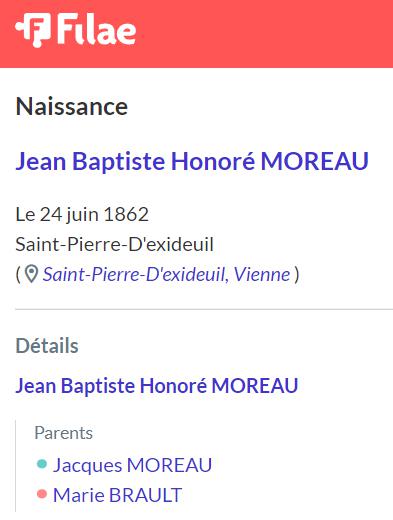This screenshot has height=520, width=393.
Task: Click the closing parenthesis after Vienne
Action: click(x=297, y=275)
